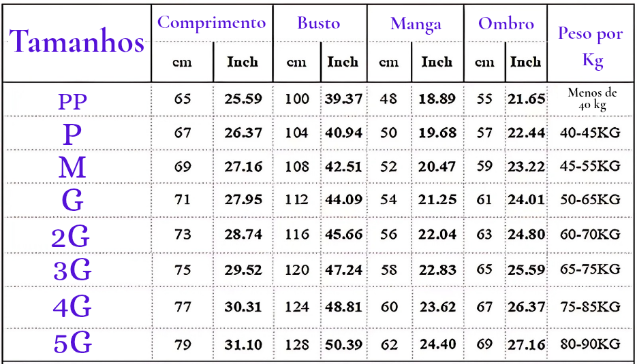Screen dimensions: 637x364
Task: Click the 31.10 length inch cell
Action: (243, 344)
